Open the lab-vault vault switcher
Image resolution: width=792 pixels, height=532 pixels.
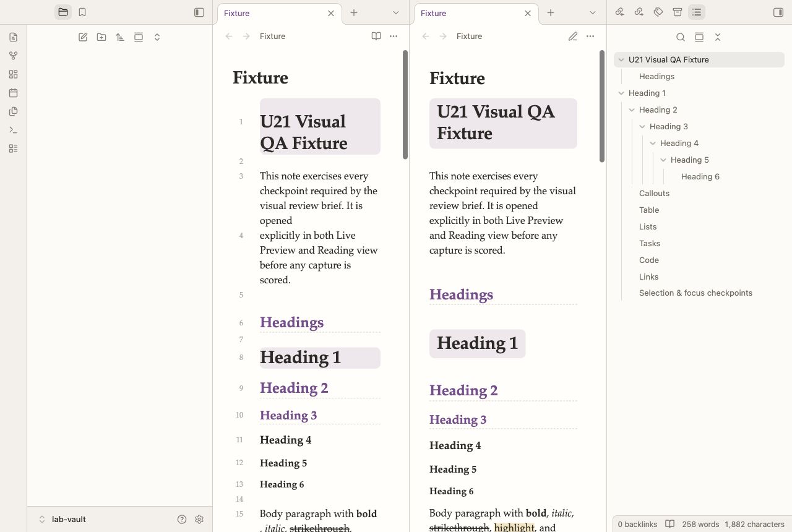62,520
